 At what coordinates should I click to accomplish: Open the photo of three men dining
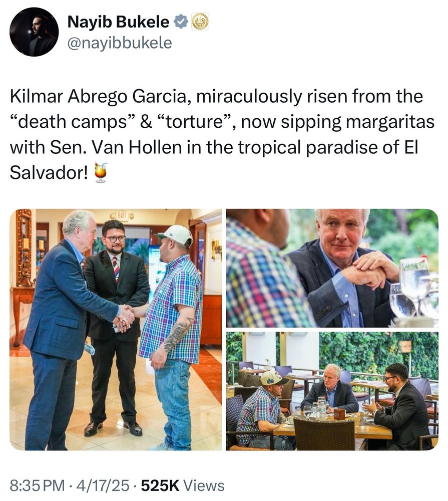332,391
